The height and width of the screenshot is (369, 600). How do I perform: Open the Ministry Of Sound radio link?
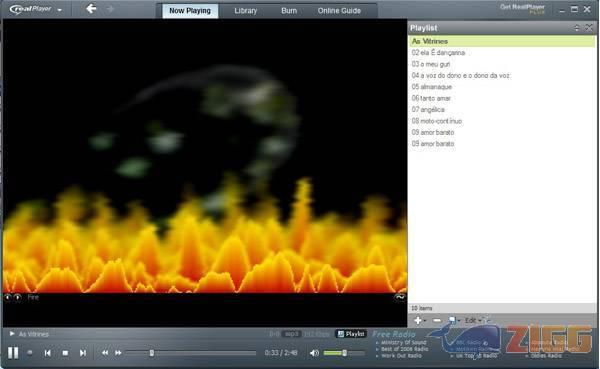pos(403,343)
